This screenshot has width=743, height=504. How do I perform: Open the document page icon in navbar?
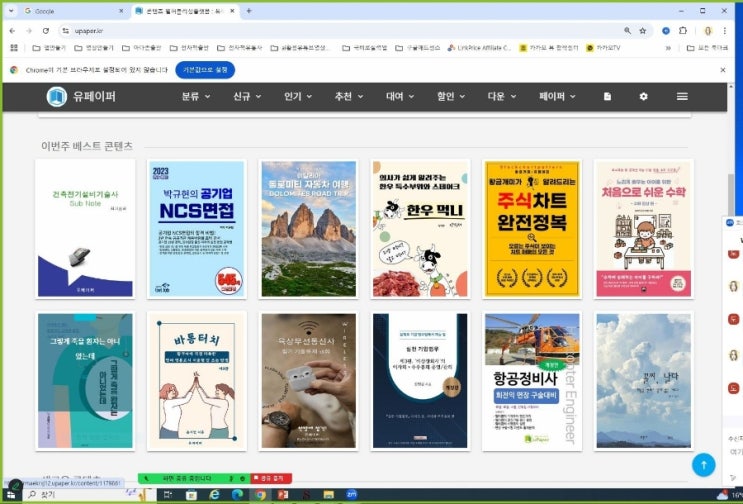click(x=607, y=97)
